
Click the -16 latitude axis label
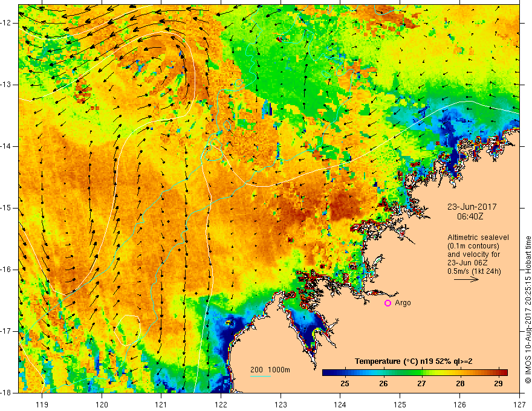[6, 270]
